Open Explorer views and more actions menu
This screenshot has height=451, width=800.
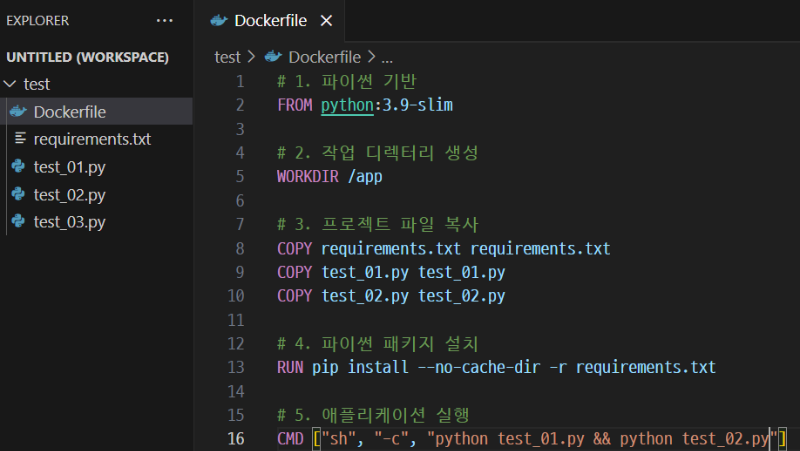164,21
